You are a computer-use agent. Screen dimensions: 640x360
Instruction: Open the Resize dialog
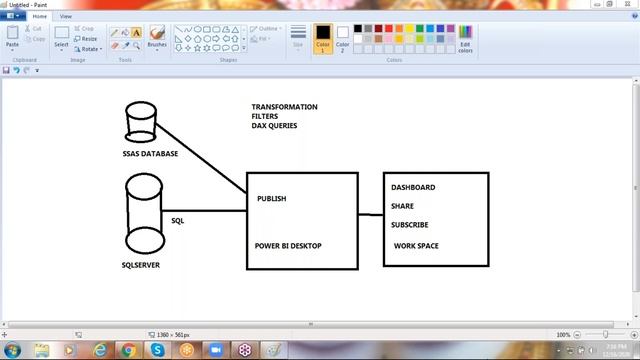(86, 39)
